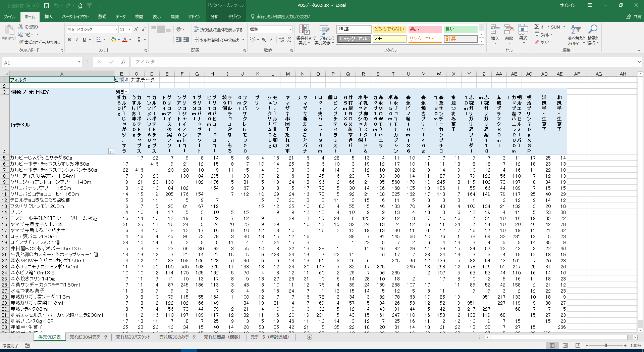644x352 pixels.
Task: Open Find and Select (検索と選択)
Action: [x=593, y=35]
